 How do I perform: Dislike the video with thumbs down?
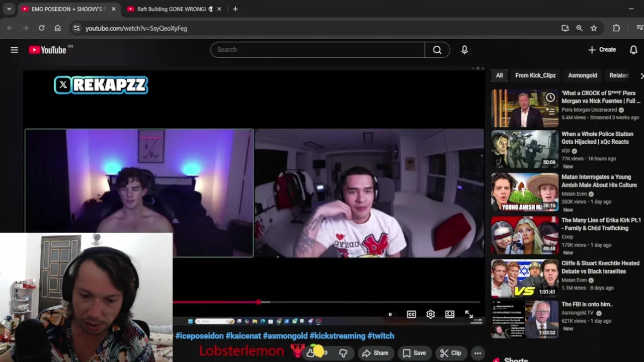coord(343,353)
